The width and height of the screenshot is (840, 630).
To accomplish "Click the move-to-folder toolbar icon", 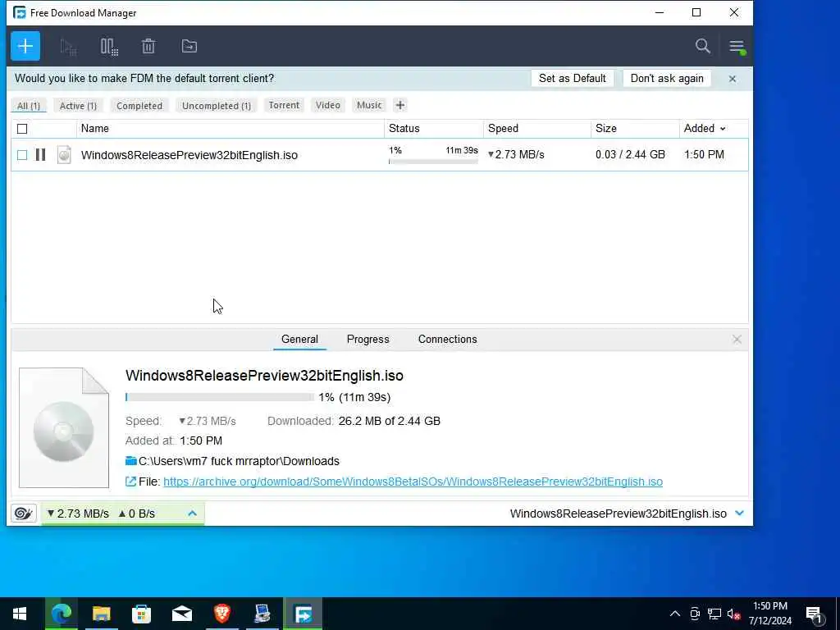I will coord(189,47).
